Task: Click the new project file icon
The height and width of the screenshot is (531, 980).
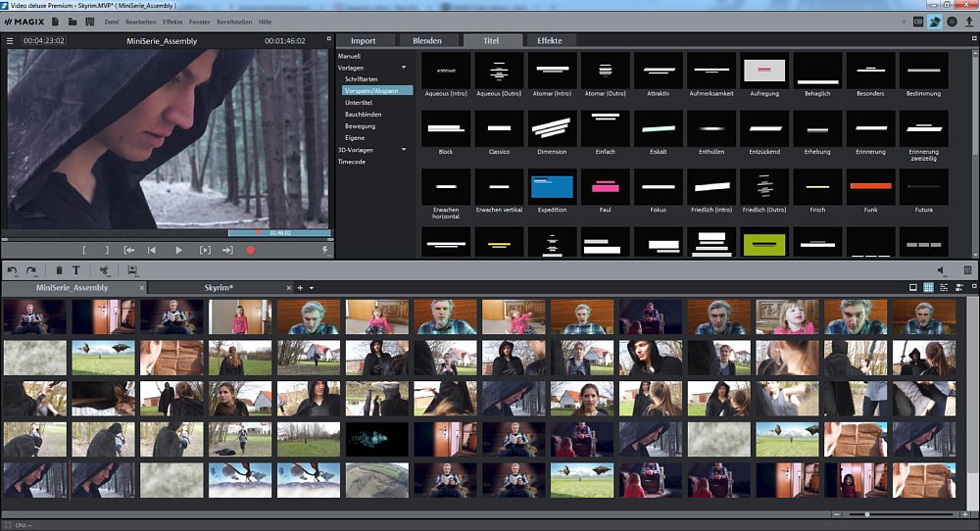Action: click(55, 22)
